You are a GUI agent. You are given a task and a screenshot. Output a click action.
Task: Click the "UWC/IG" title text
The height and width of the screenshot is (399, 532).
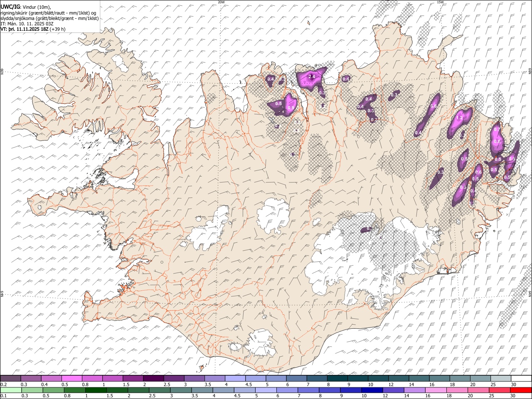pos(10,7)
